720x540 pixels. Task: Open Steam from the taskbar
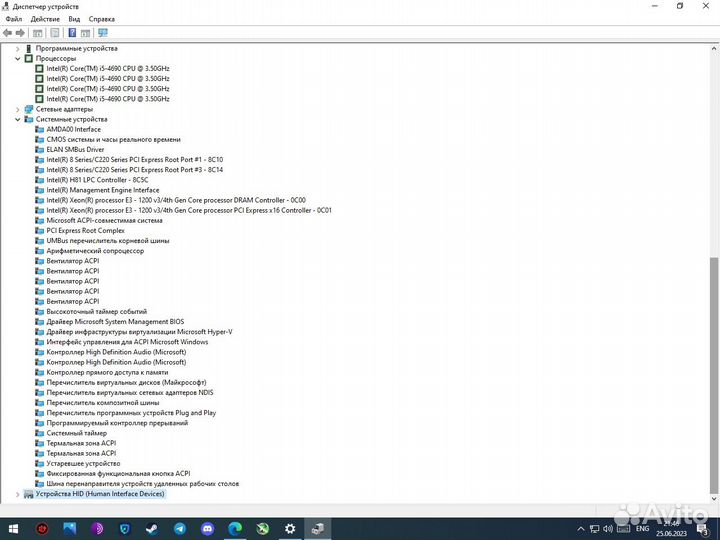pyautogui.click(x=152, y=529)
